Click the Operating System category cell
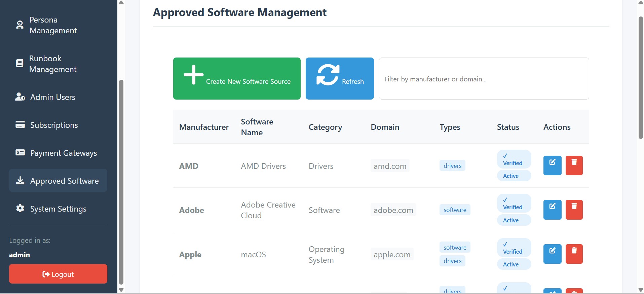This screenshot has height=294, width=644. tap(327, 254)
